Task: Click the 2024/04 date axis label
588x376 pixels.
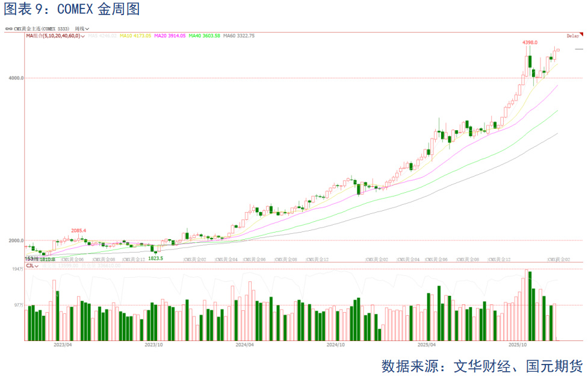Action: pyautogui.click(x=244, y=345)
